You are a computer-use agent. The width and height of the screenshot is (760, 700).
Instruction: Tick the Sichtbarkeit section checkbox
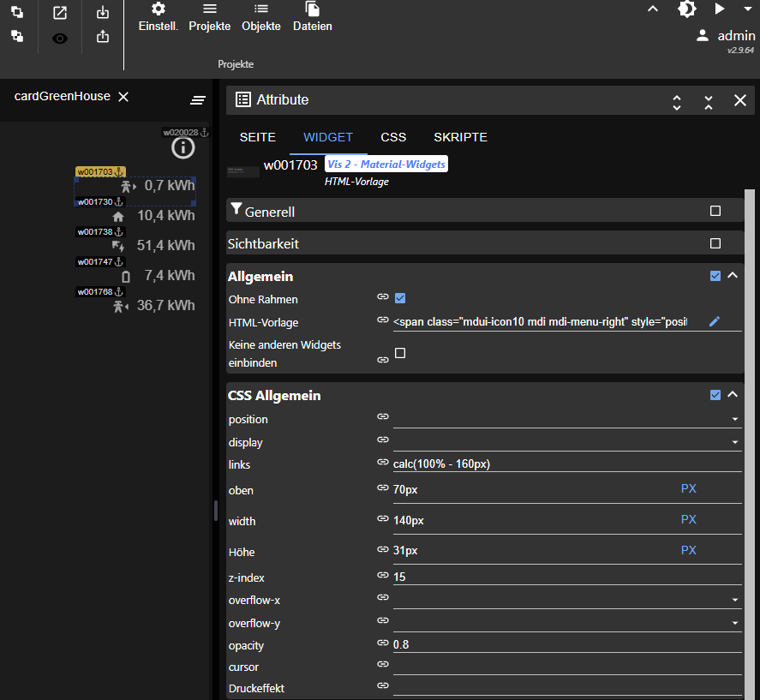pos(715,243)
